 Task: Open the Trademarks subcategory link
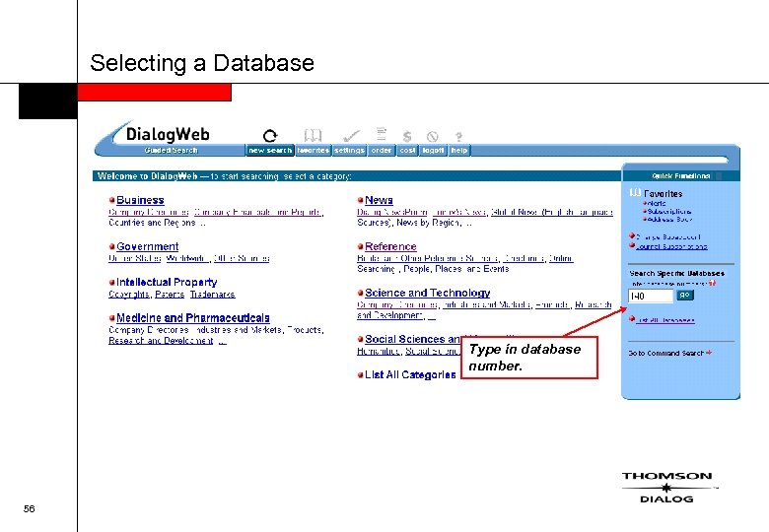(x=213, y=295)
